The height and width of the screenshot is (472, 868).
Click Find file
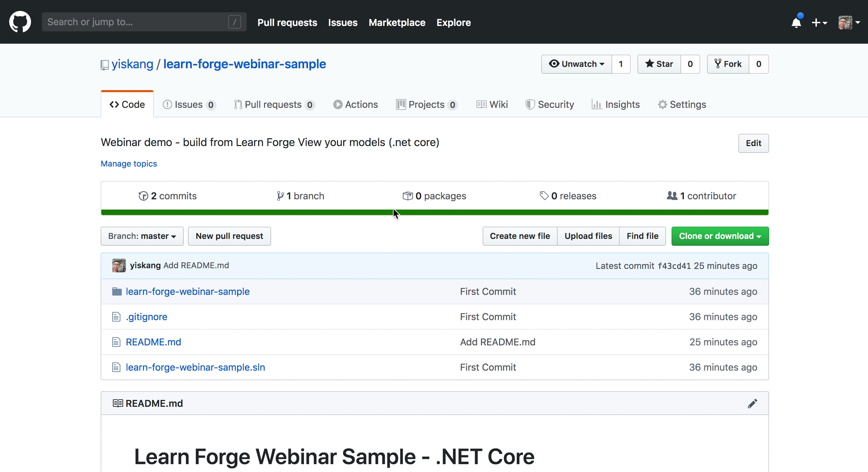(643, 236)
